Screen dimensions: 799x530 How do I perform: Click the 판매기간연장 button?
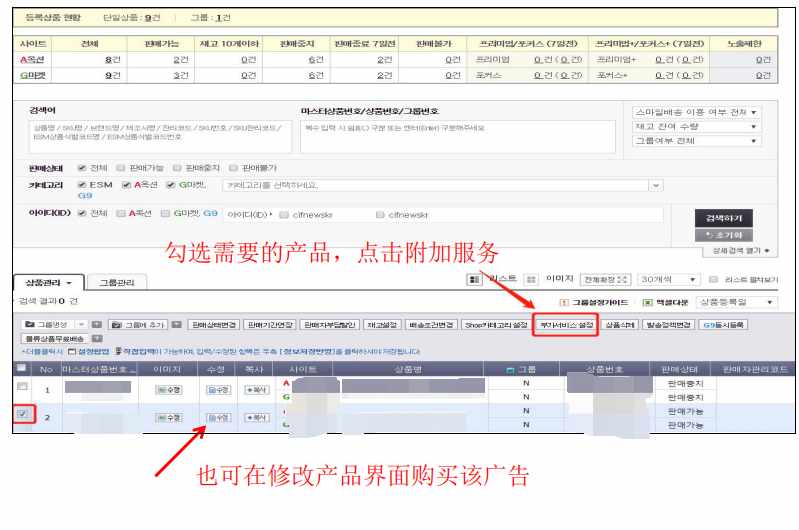click(270, 325)
